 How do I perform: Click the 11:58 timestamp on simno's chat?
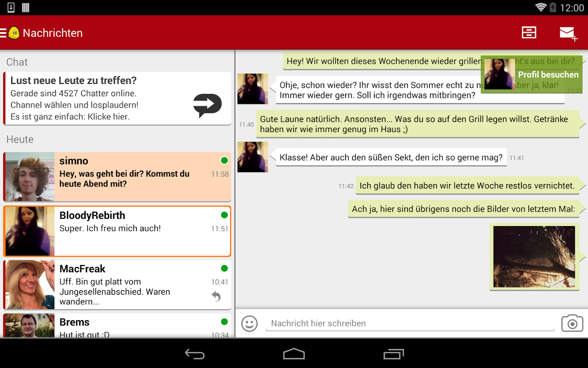pos(220,174)
